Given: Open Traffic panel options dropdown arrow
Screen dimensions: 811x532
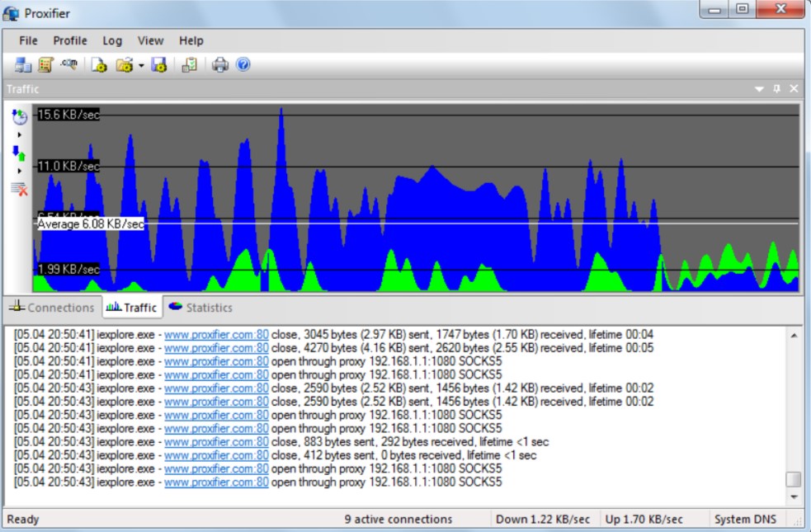Looking at the screenshot, I should click(759, 89).
